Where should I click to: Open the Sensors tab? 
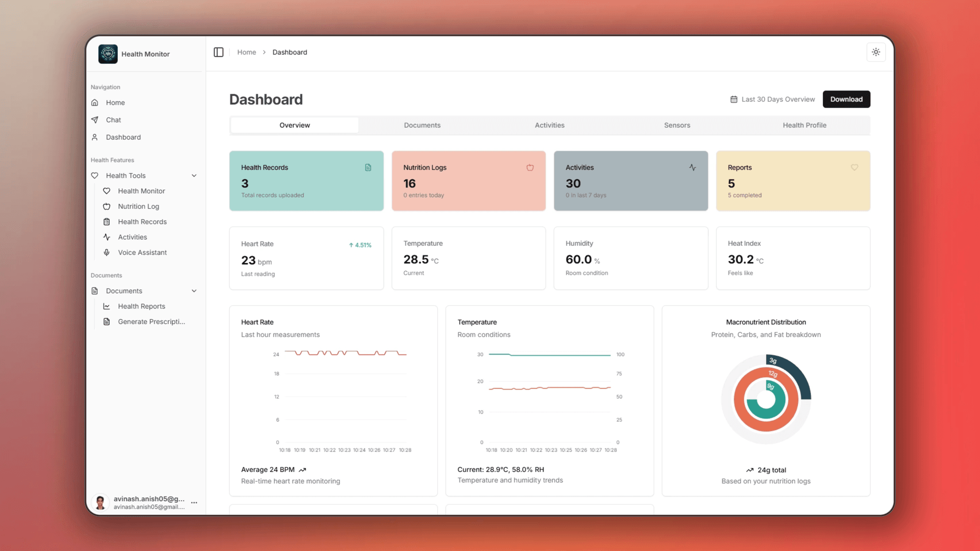click(677, 125)
